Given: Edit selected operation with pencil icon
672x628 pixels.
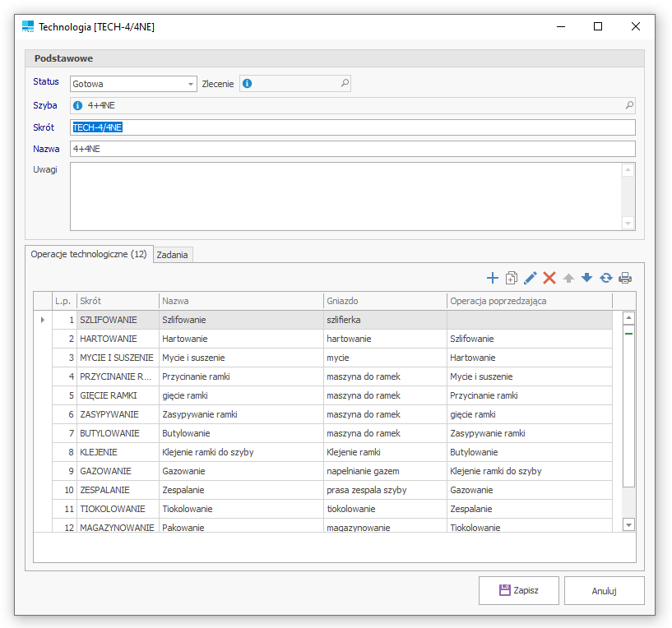Looking at the screenshot, I should 531,278.
